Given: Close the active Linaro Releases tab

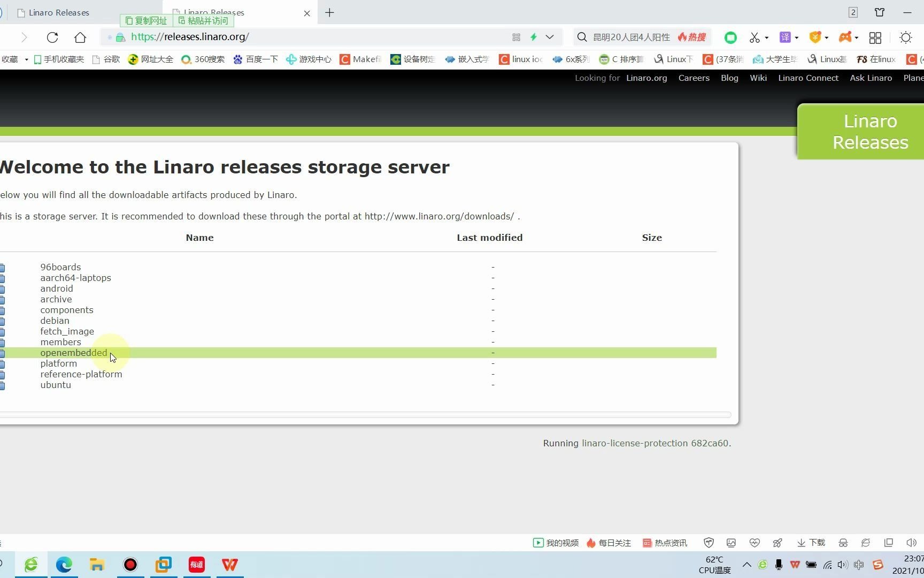Looking at the screenshot, I should [307, 13].
